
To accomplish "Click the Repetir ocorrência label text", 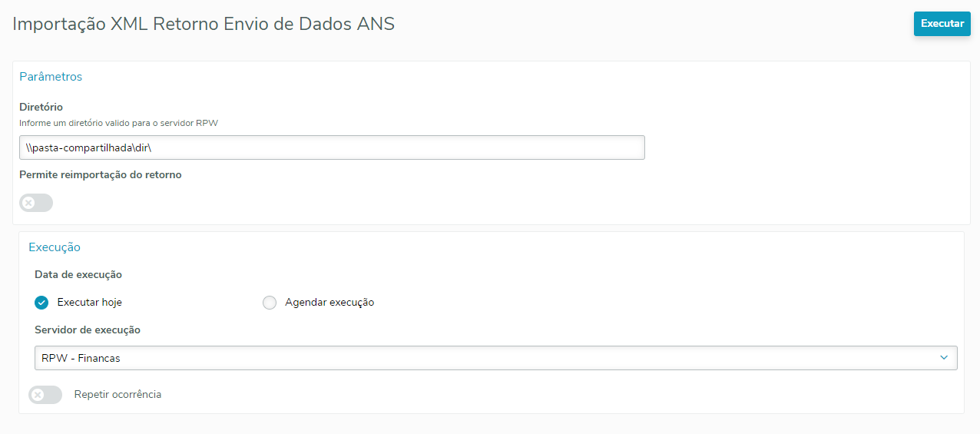I will coord(118,395).
